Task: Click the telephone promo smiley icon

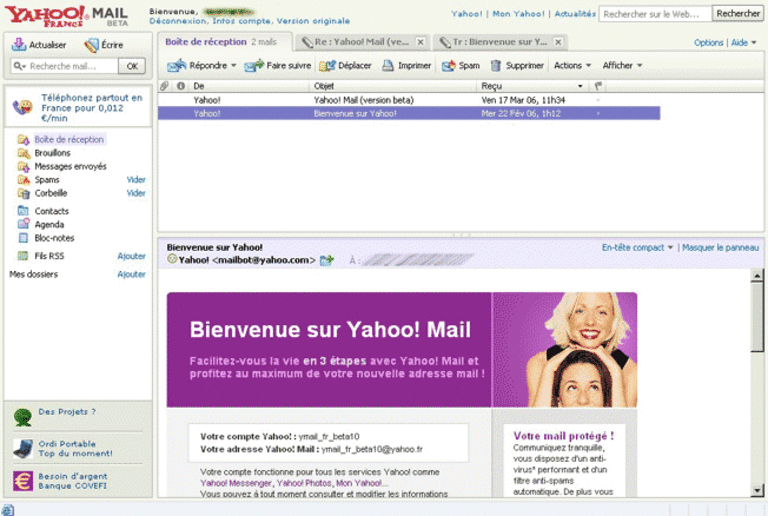Action: [23, 106]
